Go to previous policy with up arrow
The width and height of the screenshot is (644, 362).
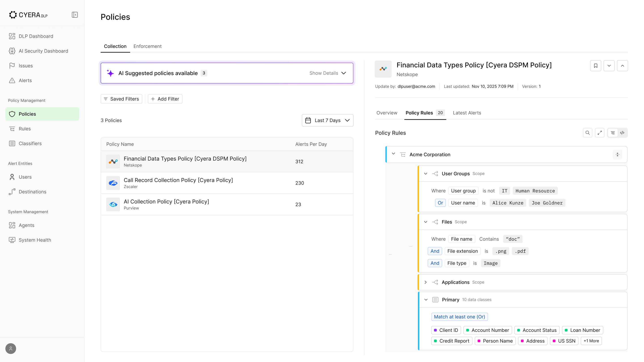tap(622, 66)
